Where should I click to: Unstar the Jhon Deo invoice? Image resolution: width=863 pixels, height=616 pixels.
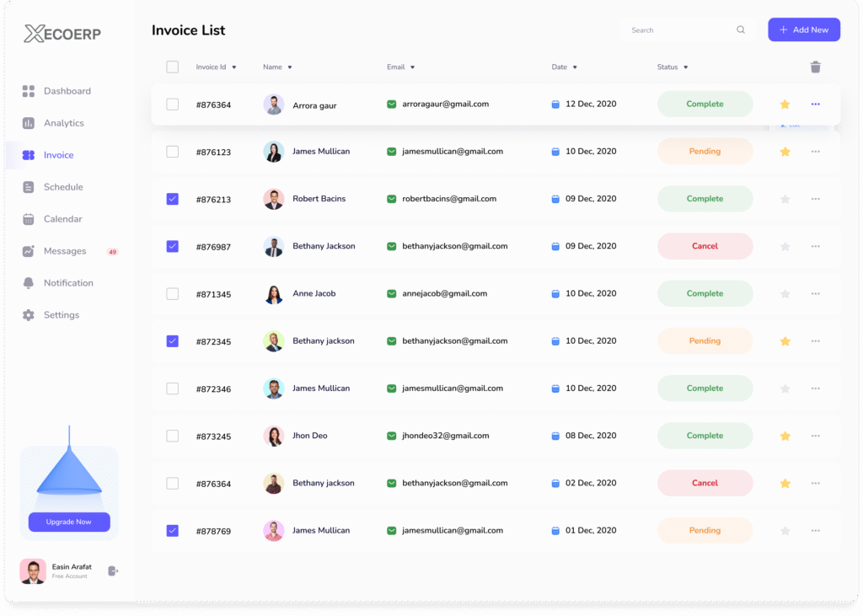[785, 437]
